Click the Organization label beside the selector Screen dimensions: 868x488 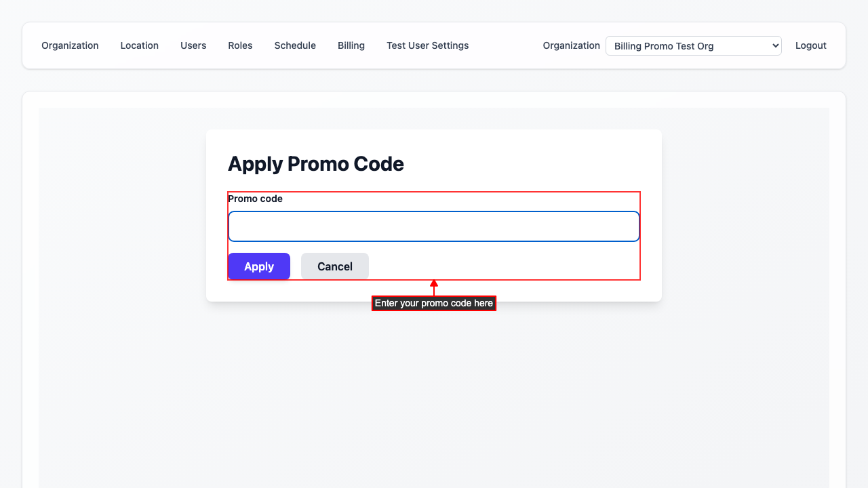(571, 45)
